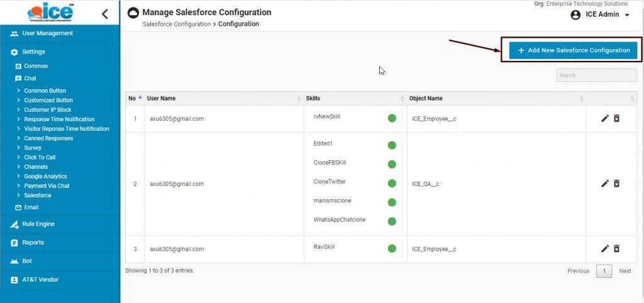Viewport: 644px width, 303px height.
Task: Toggle the CloneTwitter skill status indicator
Action: click(x=392, y=184)
